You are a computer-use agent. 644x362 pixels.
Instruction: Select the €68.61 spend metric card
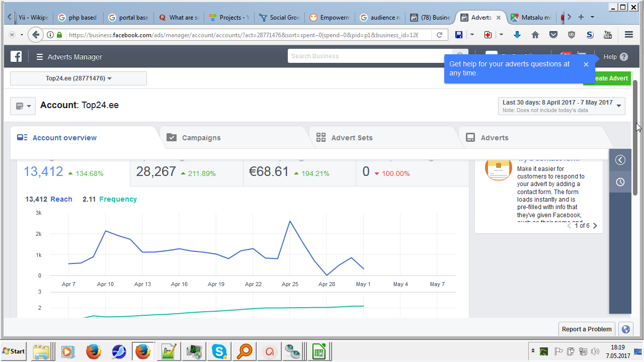point(299,172)
